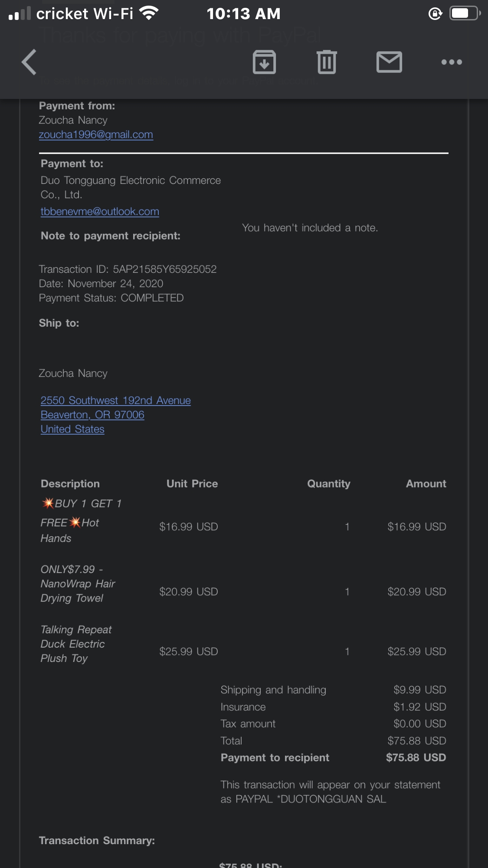This screenshot has width=488, height=868.
Task: Open the 2550 Southwest 192nd Avenue address link
Action: pos(115,400)
